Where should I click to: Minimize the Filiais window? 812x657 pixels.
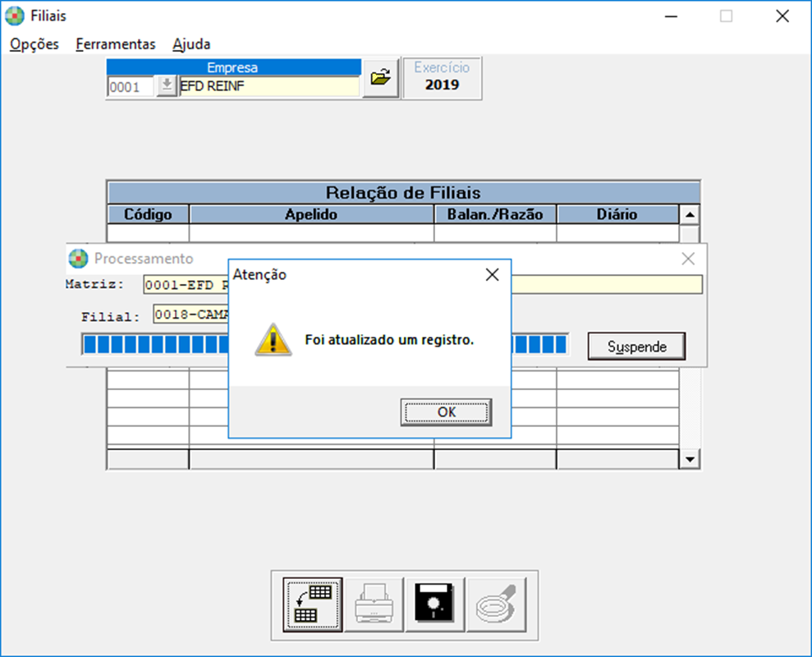(x=671, y=16)
